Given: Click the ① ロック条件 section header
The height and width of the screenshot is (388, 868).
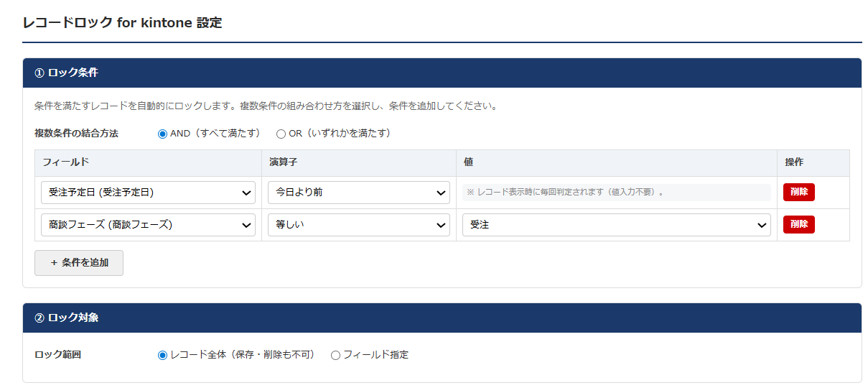Looking at the screenshot, I should pos(442,73).
